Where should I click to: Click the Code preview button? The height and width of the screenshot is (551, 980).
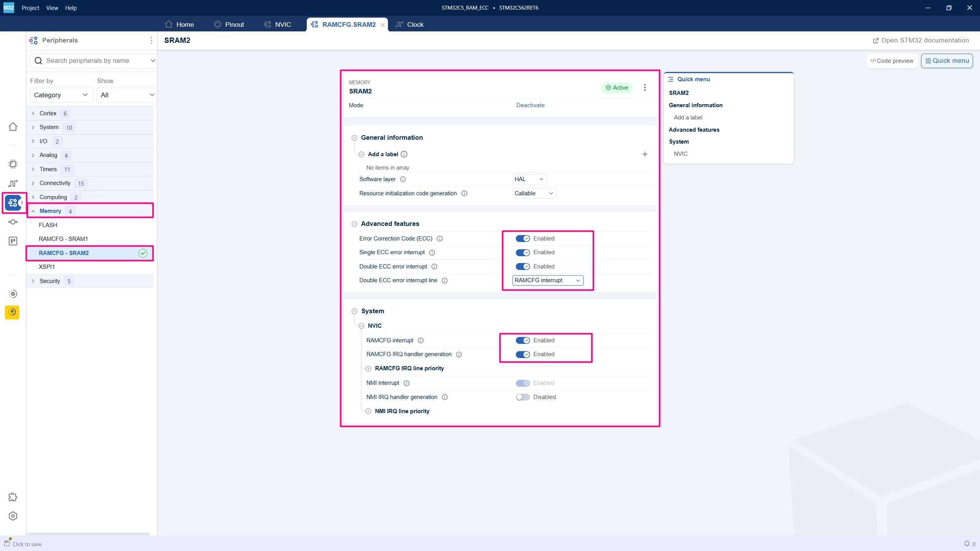click(892, 61)
